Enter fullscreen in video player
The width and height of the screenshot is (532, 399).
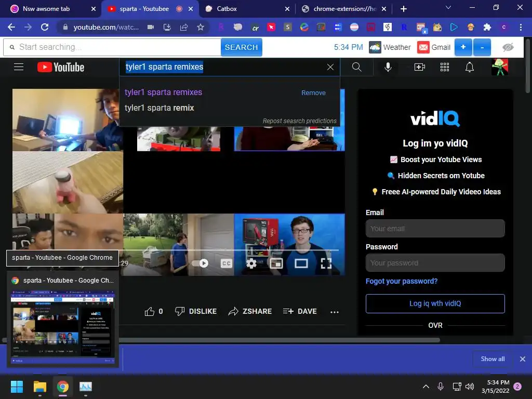tap(326, 263)
